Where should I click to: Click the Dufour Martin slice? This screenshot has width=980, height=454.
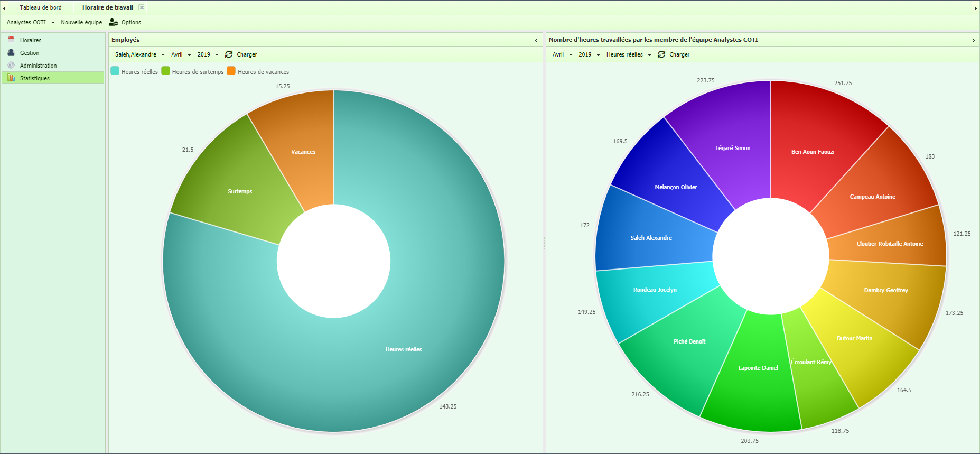pos(854,338)
